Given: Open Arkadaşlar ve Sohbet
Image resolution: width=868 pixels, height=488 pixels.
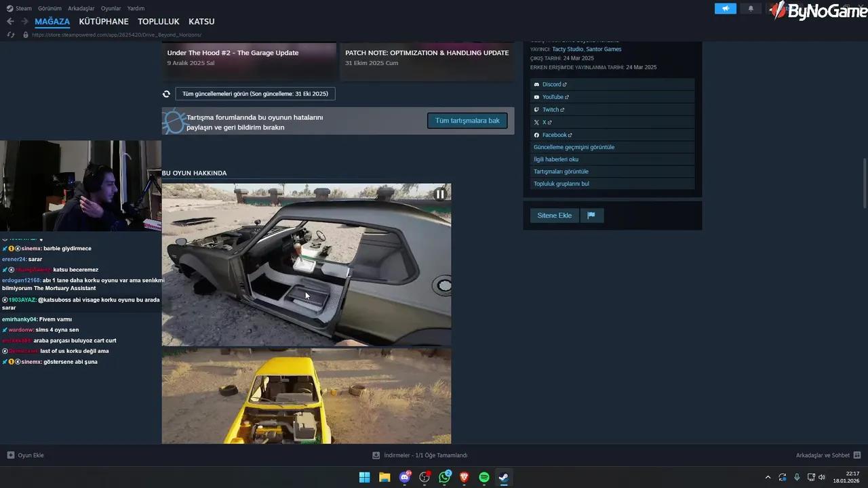Looking at the screenshot, I should pyautogui.click(x=823, y=455).
